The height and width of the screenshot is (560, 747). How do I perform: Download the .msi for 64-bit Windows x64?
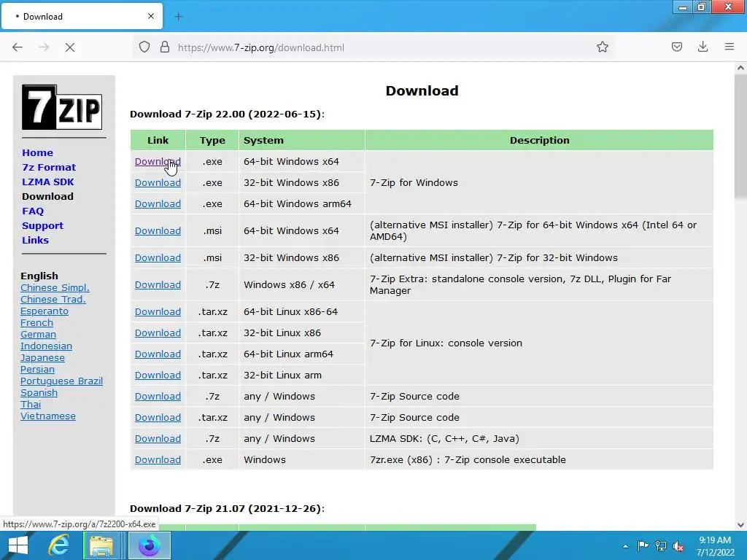[158, 230]
